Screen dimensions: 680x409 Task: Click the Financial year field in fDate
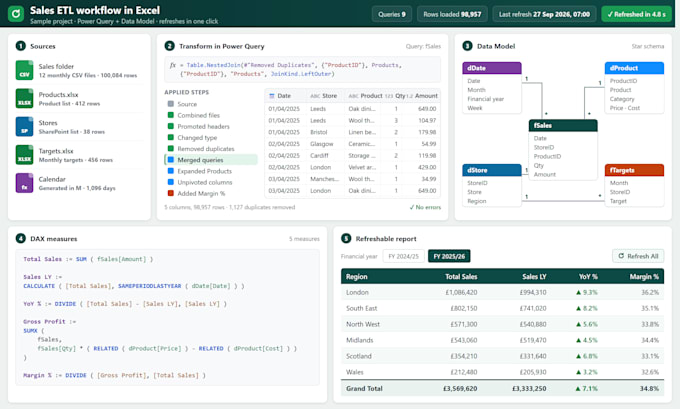point(485,99)
